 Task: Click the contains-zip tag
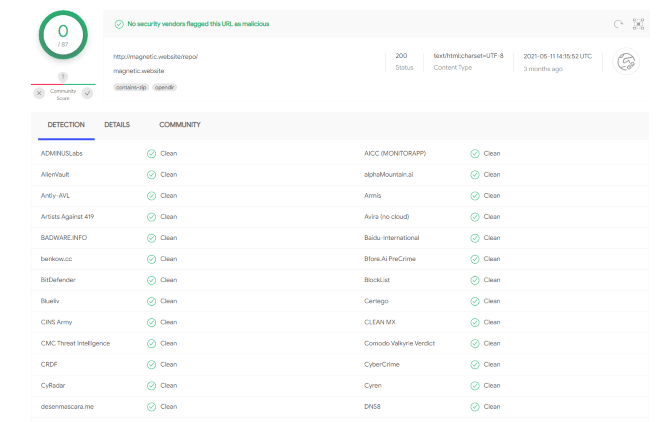(x=131, y=87)
